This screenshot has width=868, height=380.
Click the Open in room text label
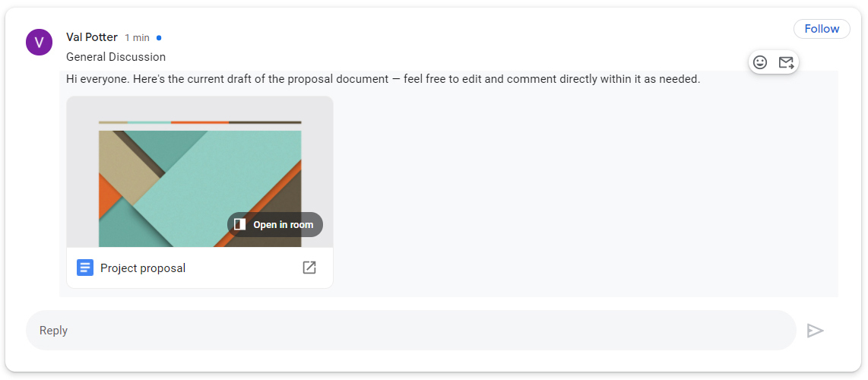[283, 225]
